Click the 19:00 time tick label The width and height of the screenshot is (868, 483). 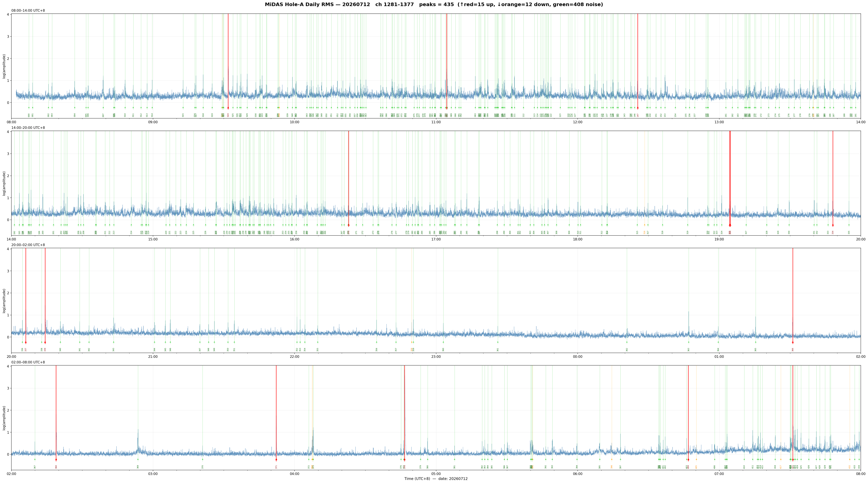tap(719, 239)
